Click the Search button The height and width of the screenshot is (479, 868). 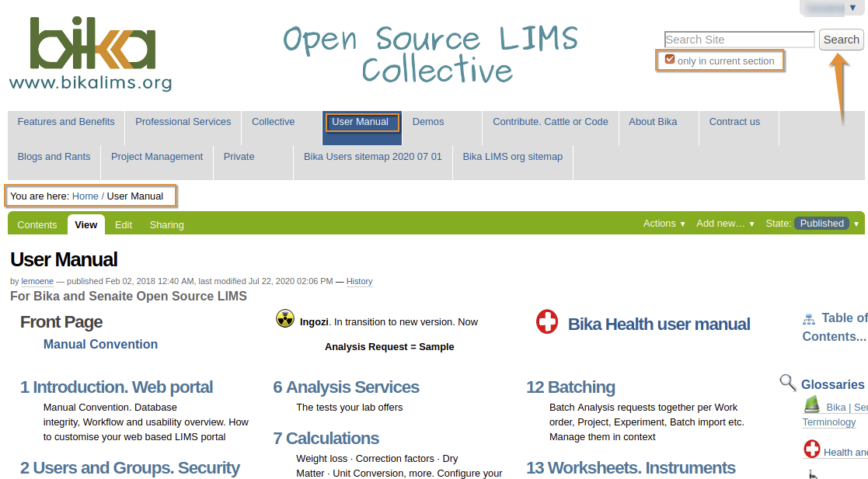click(x=841, y=39)
